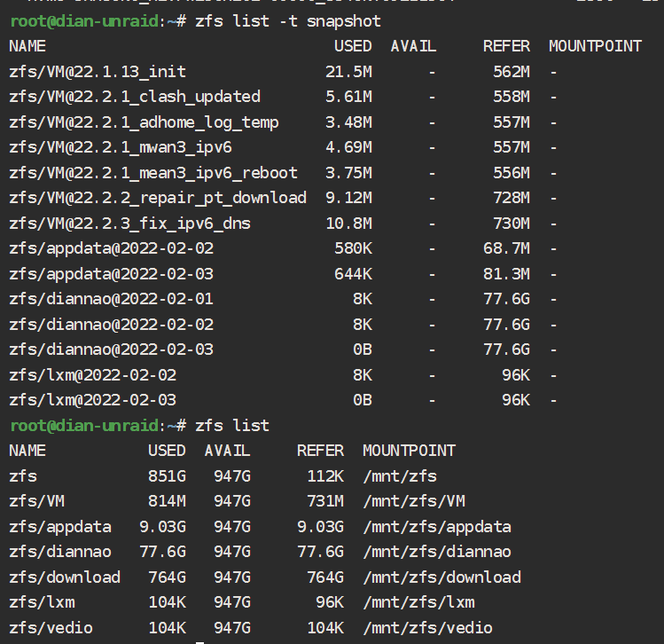
Task: Click the 556M refer value
Action: [512, 173]
